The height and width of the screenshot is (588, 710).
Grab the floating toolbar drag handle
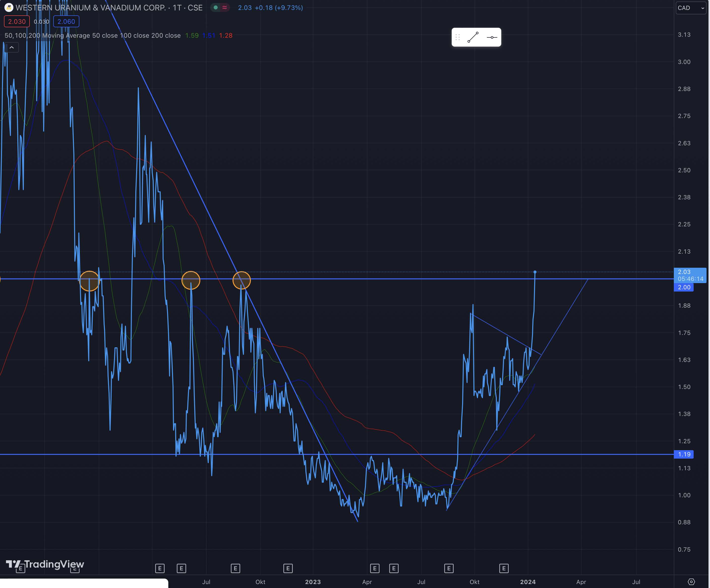pyautogui.click(x=457, y=37)
